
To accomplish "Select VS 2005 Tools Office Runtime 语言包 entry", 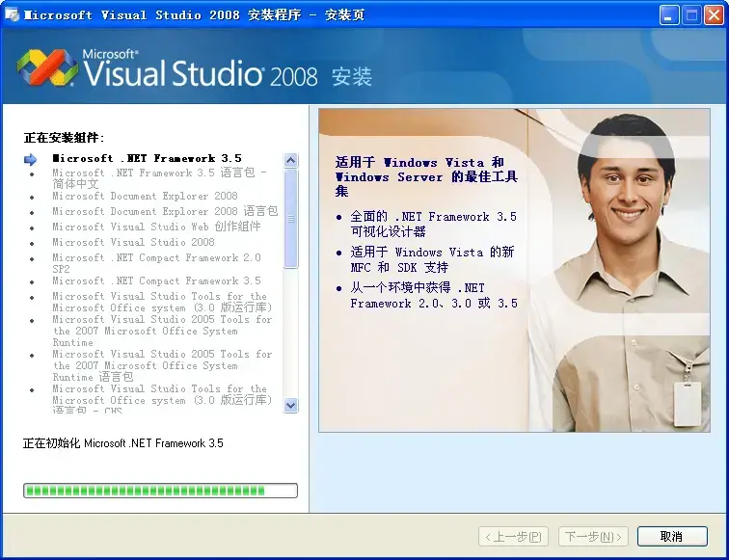I will [x=162, y=365].
